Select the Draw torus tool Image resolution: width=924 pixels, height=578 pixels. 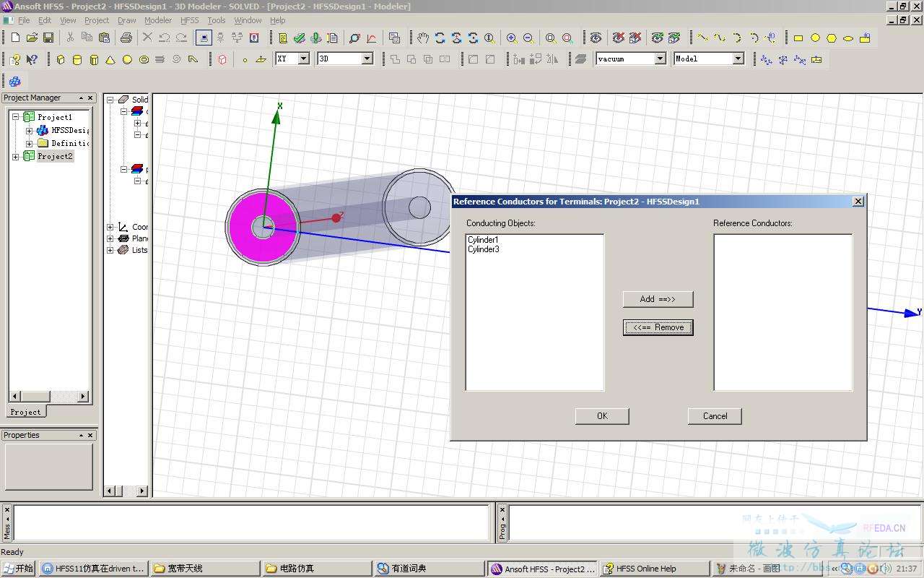point(144,59)
